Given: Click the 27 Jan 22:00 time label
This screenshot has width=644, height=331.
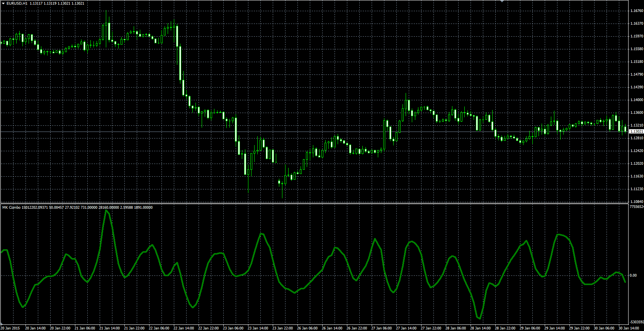Looking at the screenshot, I should [x=431, y=328].
